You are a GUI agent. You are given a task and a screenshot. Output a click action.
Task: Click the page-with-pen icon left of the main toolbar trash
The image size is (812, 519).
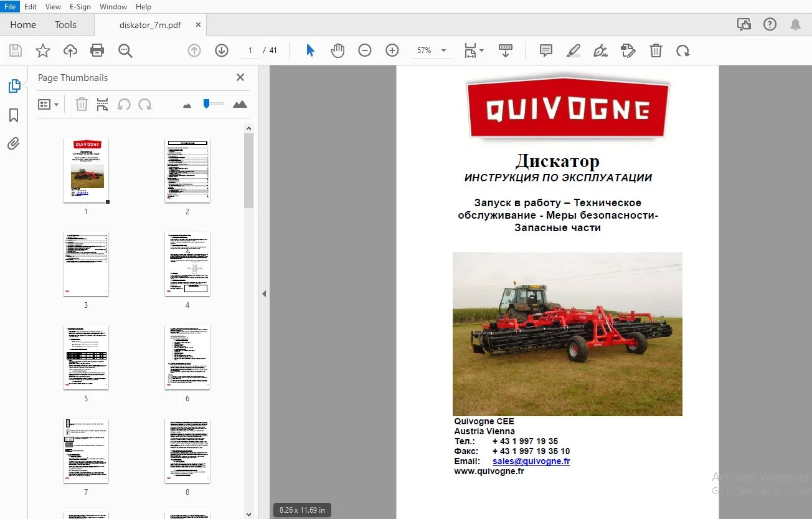click(628, 50)
